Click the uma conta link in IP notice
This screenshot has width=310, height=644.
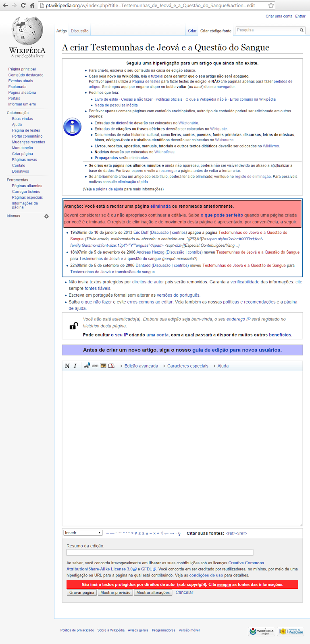(158, 335)
